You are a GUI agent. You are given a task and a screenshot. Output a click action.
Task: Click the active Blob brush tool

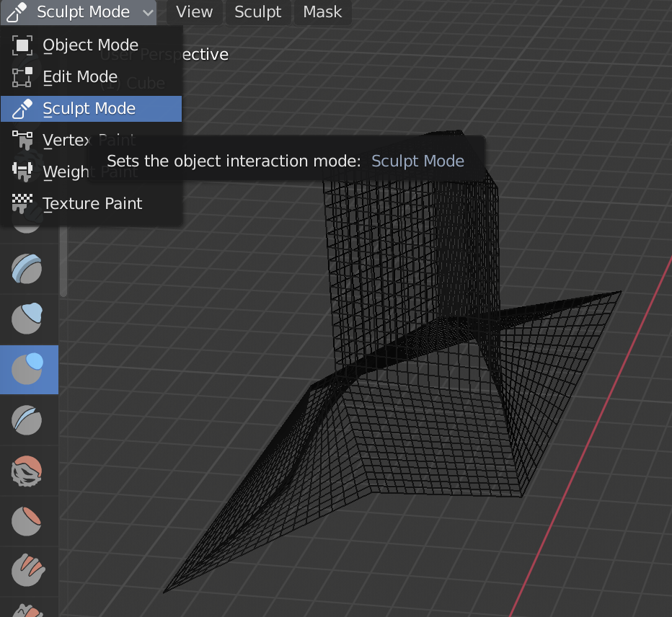(29, 369)
